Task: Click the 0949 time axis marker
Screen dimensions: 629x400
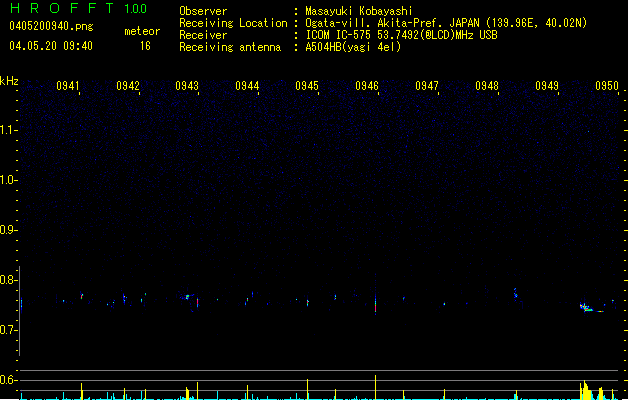Action: [x=547, y=86]
